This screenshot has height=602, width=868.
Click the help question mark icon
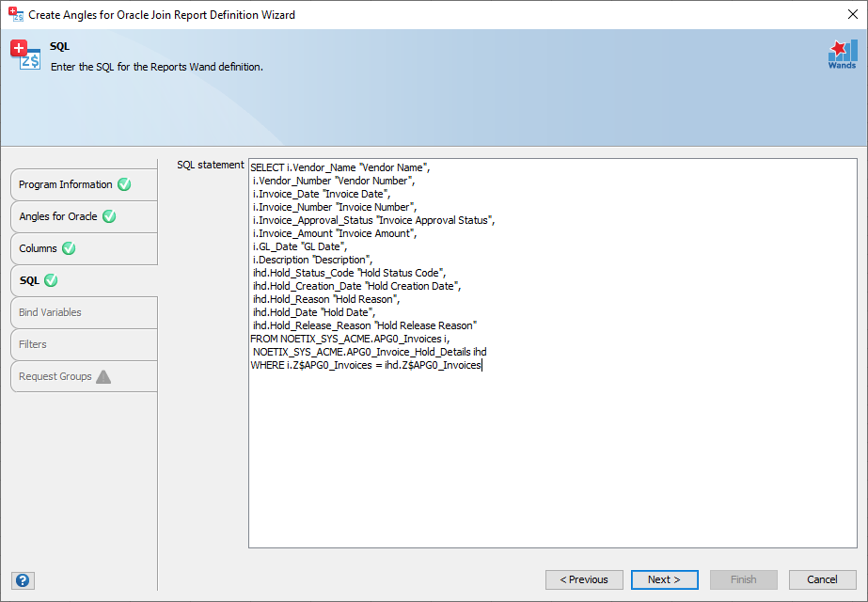coord(24,580)
